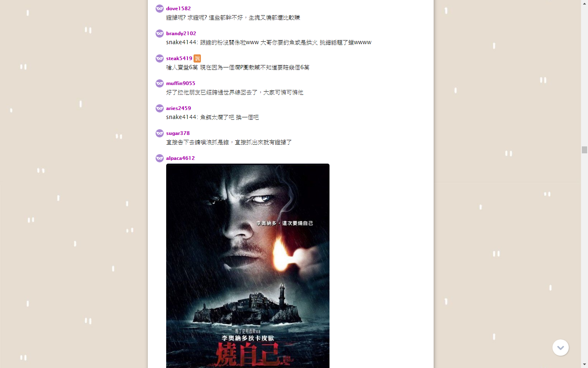
Task: Click the orange badge next to steak5419
Action: click(197, 58)
